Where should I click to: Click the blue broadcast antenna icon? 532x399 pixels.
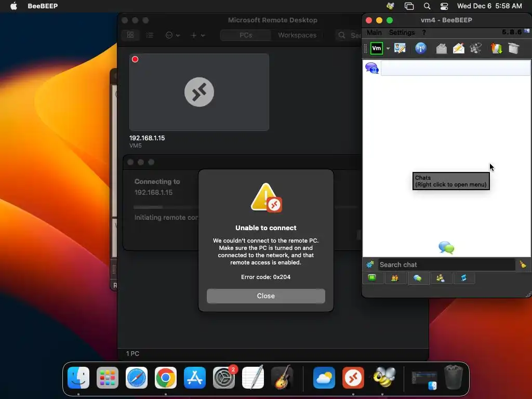coord(421,48)
